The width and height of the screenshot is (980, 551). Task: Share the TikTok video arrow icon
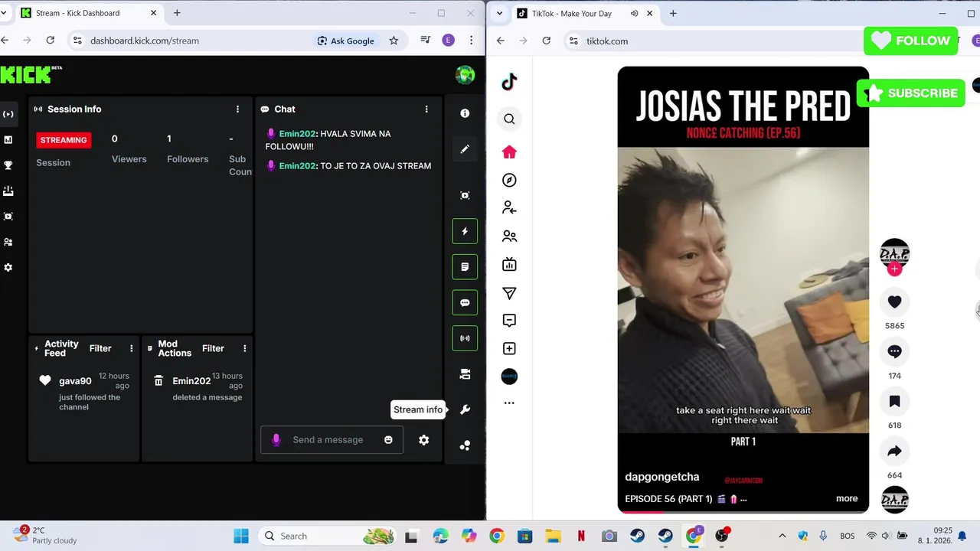click(894, 452)
